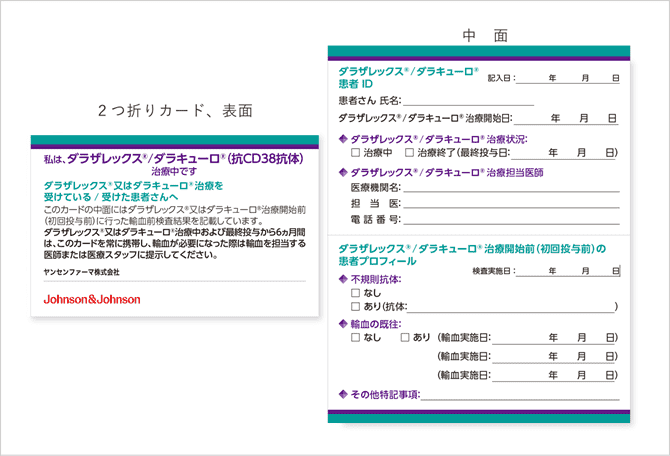670x456 pixels.
Task: Click the 患者プロフィール heading
Action: (x=377, y=261)
